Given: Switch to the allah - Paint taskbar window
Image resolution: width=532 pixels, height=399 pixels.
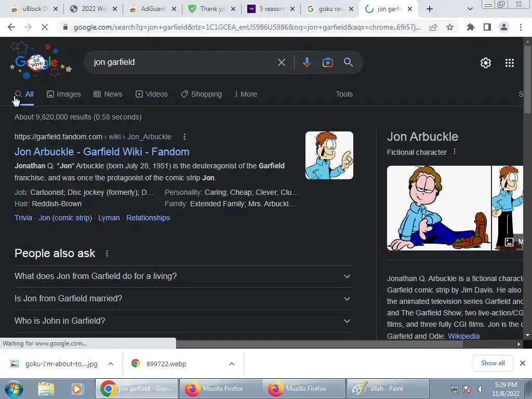Looking at the screenshot, I should 387,389.
